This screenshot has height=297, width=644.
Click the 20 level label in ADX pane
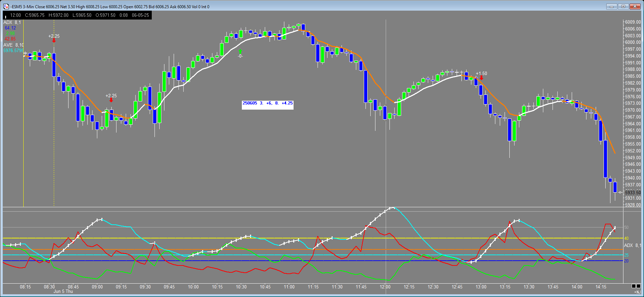(626, 261)
